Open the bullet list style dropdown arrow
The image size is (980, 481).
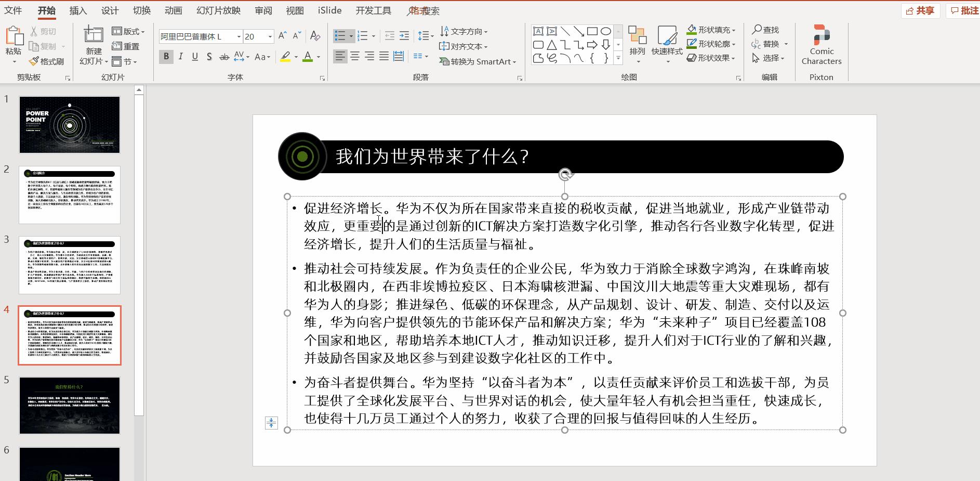coord(352,36)
